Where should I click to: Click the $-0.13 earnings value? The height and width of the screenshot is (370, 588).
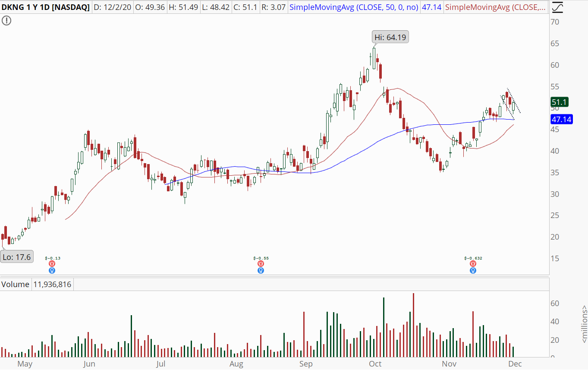click(x=52, y=258)
